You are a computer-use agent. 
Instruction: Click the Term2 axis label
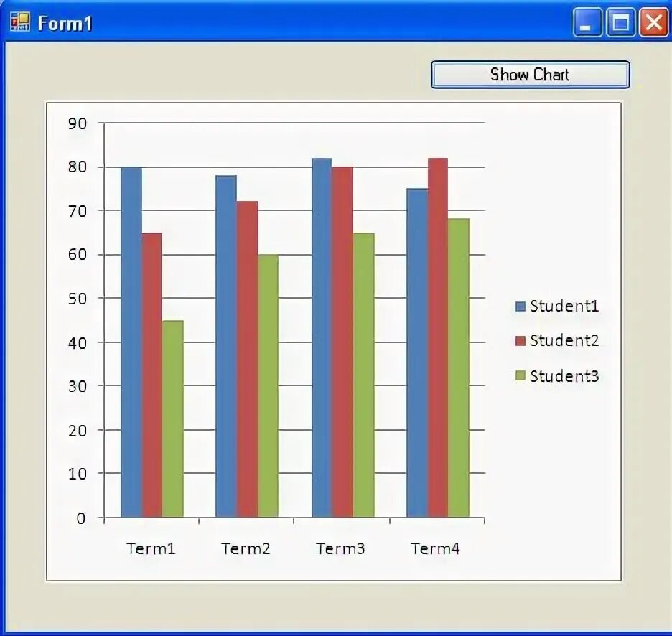(246, 548)
